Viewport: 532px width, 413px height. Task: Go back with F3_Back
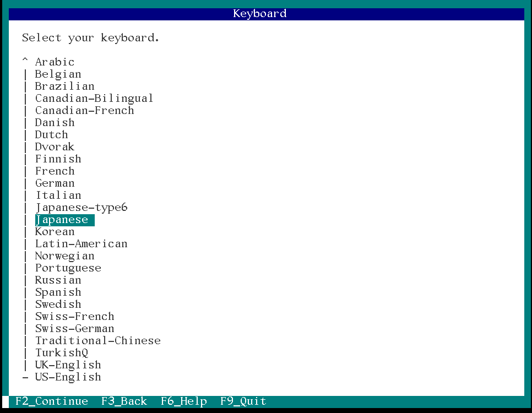[124, 401]
